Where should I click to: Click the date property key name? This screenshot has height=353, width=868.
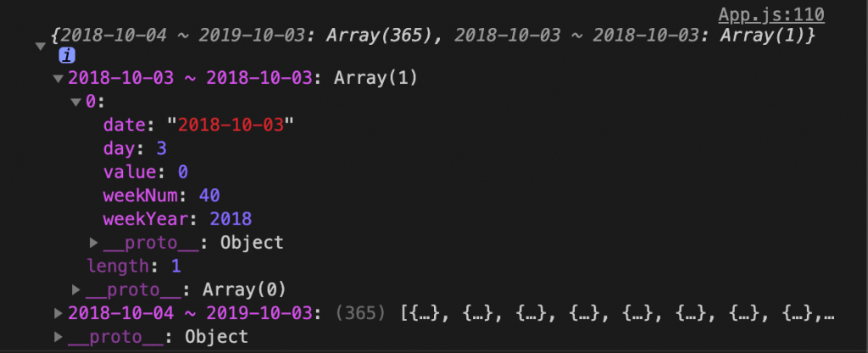coord(124,125)
